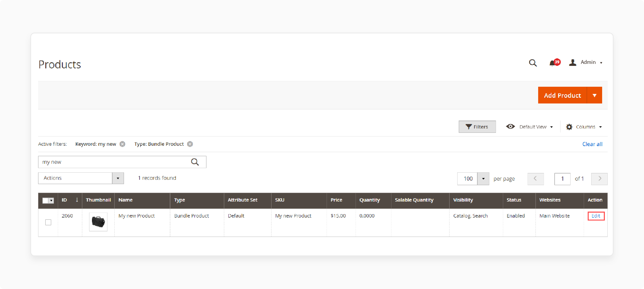Viewport: 644px width, 289px height.
Task: Open the Filters panel
Action: point(477,127)
